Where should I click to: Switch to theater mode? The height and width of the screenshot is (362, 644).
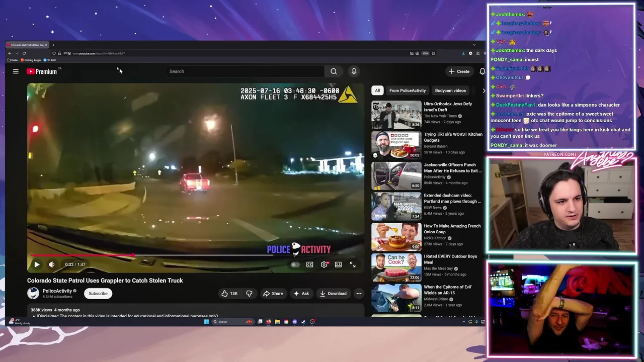coord(339,264)
